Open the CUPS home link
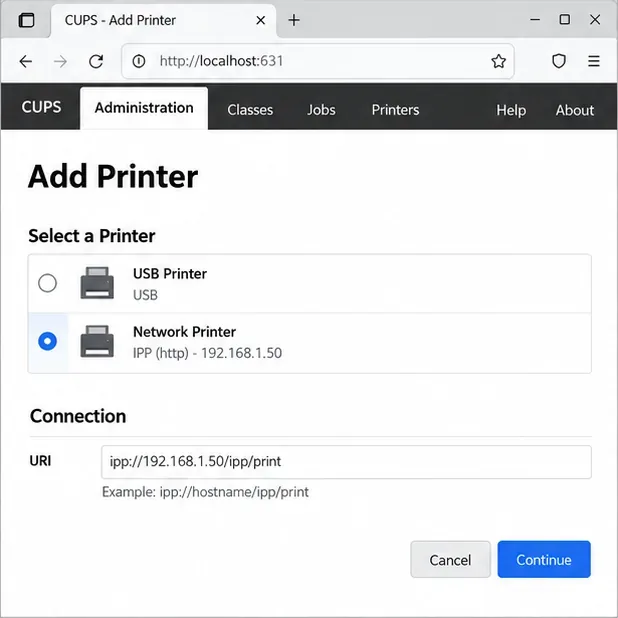Screen dimensions: 618x618 coord(41,107)
